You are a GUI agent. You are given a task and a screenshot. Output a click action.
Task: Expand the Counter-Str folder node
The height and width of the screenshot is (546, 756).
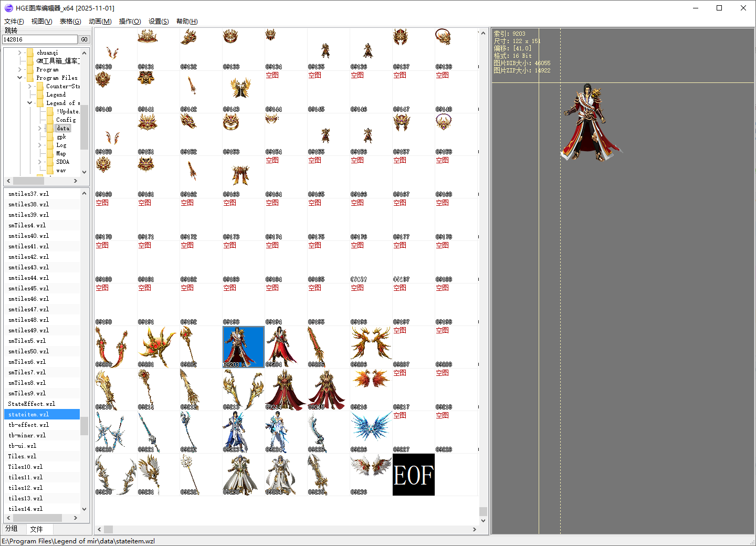pos(29,86)
